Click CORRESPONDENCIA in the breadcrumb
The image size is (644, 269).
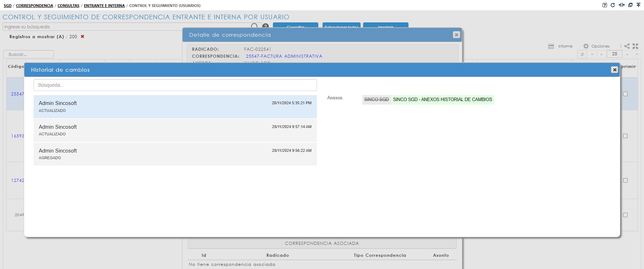35,6
